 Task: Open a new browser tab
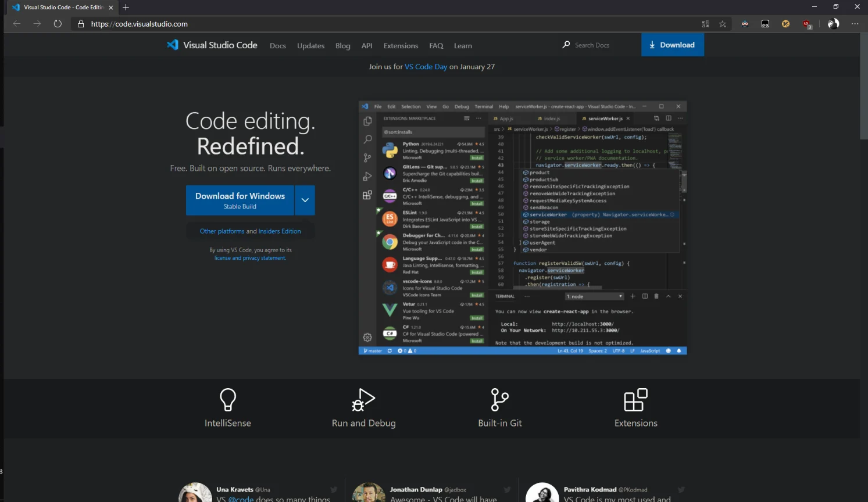point(126,7)
